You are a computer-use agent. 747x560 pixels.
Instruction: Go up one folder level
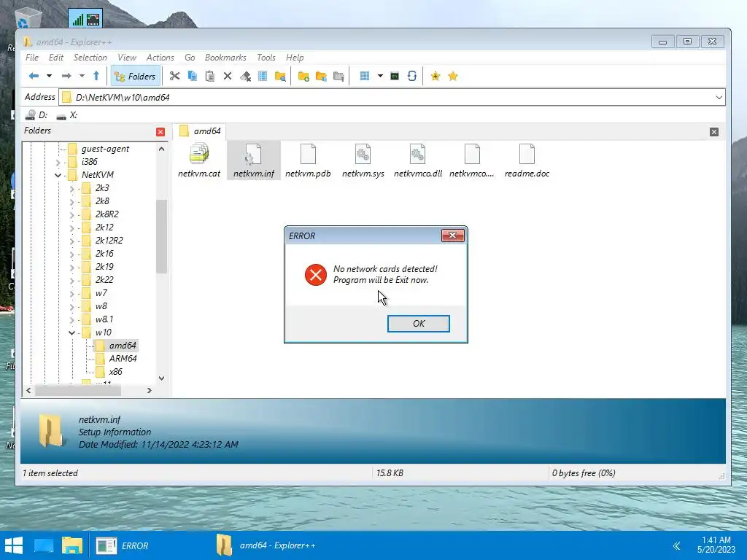pyautogui.click(x=96, y=76)
